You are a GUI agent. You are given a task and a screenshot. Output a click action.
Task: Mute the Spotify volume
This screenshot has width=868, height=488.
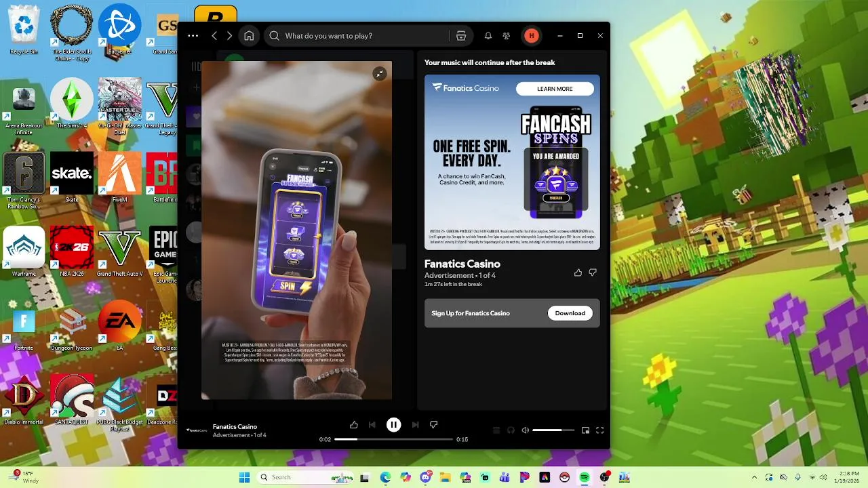526,430
